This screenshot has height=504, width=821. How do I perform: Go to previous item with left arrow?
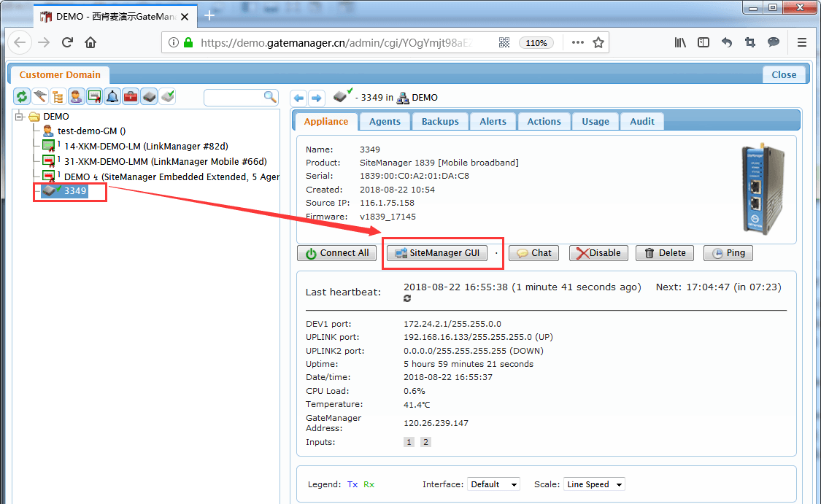coord(299,98)
